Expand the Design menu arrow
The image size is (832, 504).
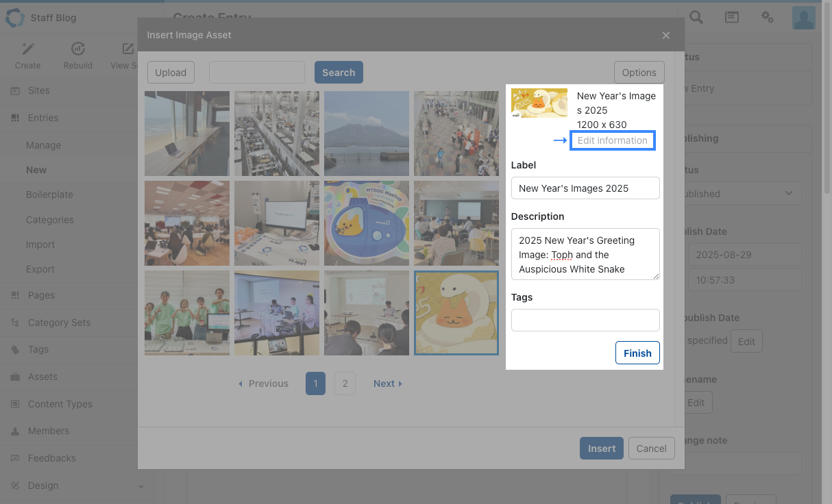click(x=141, y=487)
